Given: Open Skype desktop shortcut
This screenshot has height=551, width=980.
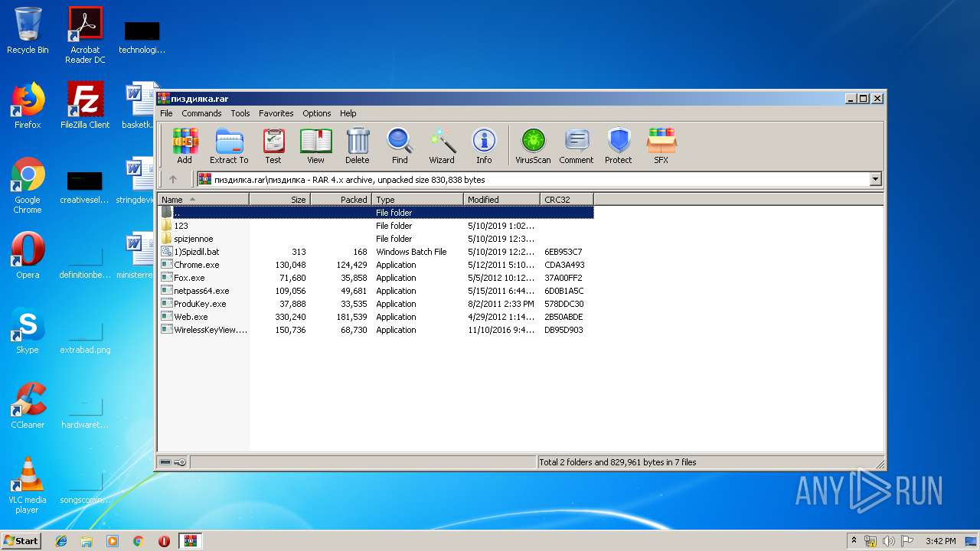Looking at the screenshot, I should [28, 331].
